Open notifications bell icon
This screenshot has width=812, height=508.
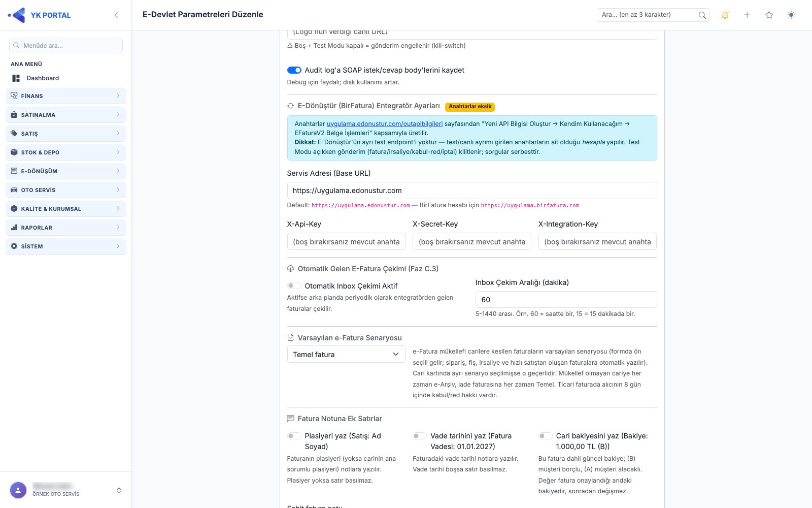725,15
